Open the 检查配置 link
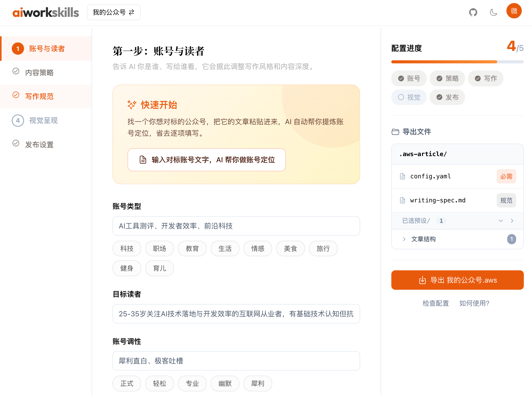The height and width of the screenshot is (395, 532). pos(436,303)
